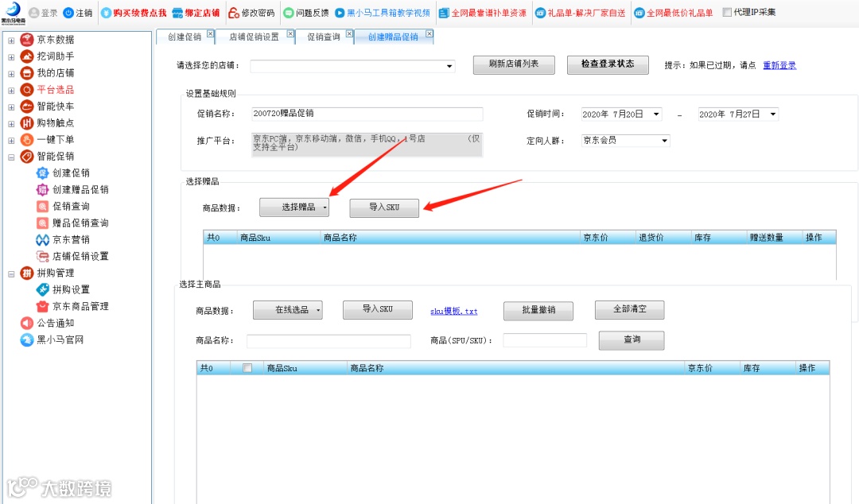859x504 pixels.
Task: Click the 绑定店铺 shop icon
Action: 177,13
